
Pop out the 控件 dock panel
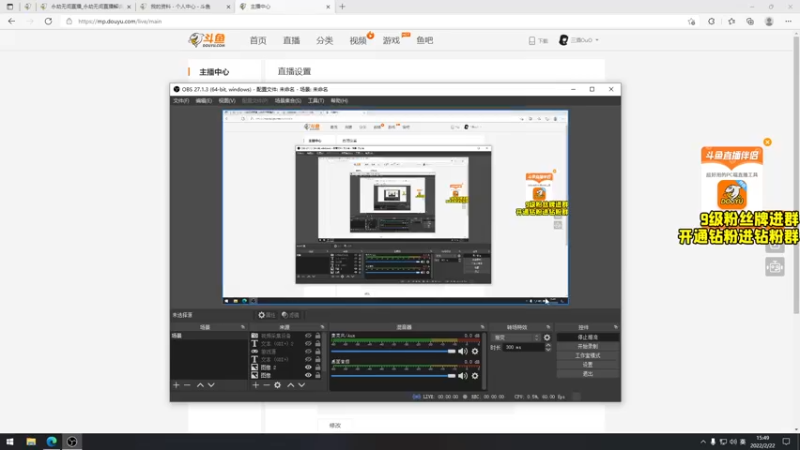tap(616, 327)
